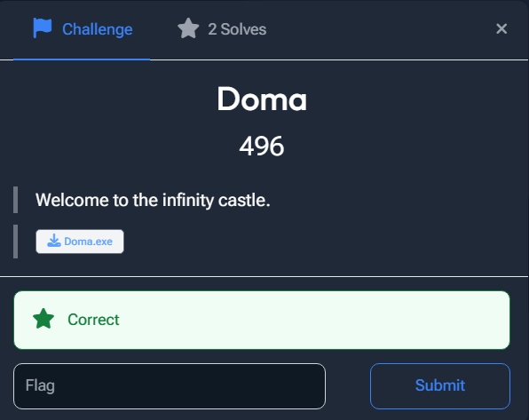Click the quote bar beside Doma.exe
This screenshot has width=529, height=420.
pos(15,242)
